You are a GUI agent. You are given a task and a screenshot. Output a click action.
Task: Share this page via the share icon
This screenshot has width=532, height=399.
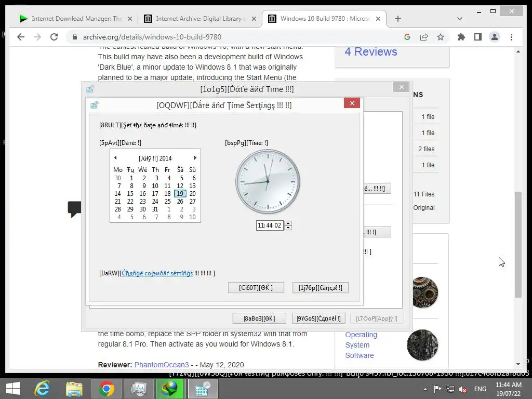click(424, 37)
